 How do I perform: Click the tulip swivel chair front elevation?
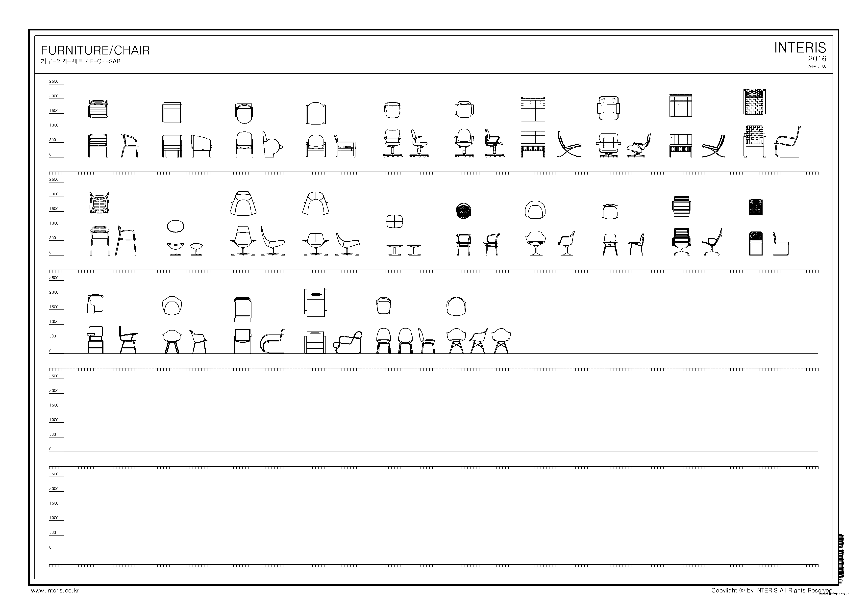point(536,243)
